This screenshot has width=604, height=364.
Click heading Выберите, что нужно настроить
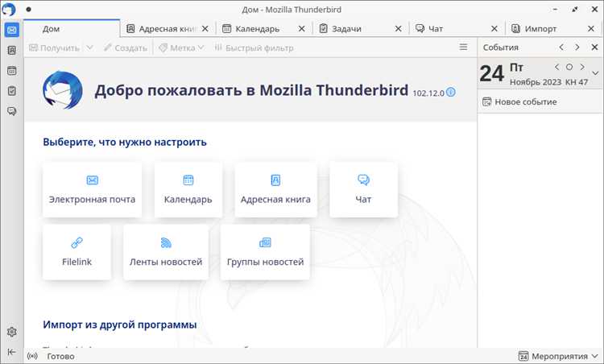click(x=125, y=142)
